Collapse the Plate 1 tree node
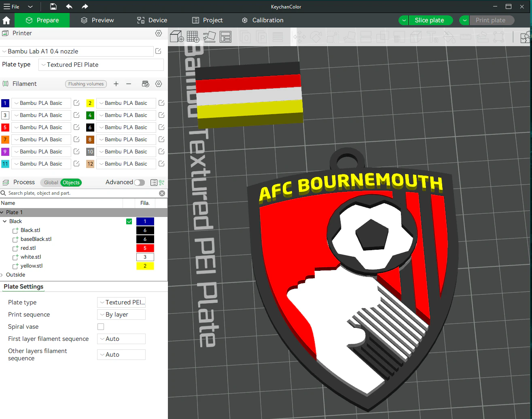Image resolution: width=532 pixels, height=419 pixels. (x=2, y=213)
